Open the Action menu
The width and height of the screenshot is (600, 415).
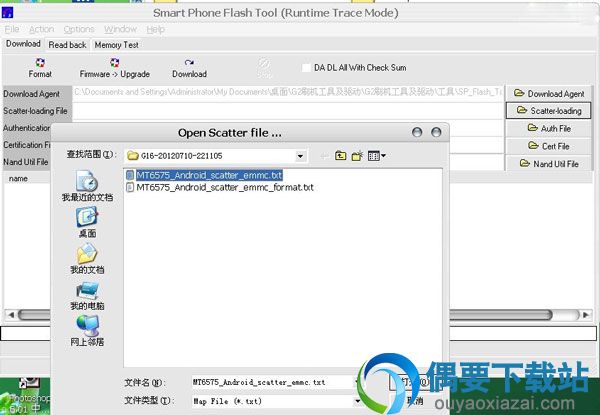coord(41,29)
